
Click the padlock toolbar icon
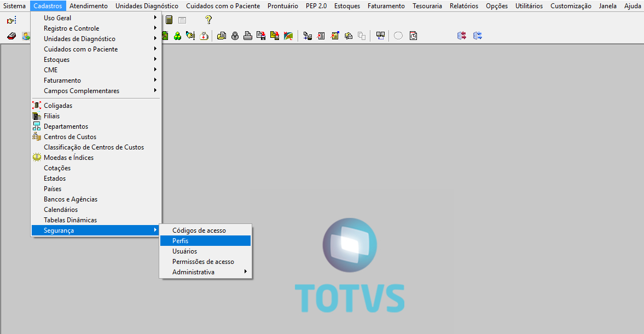235,36
